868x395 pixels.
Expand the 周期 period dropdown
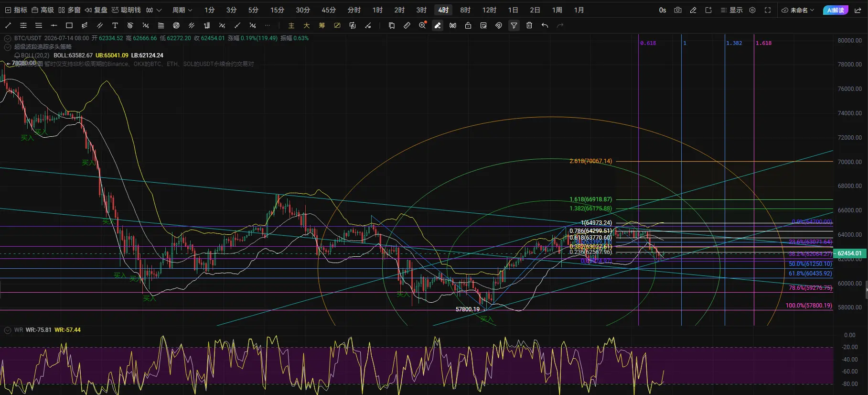tap(182, 10)
